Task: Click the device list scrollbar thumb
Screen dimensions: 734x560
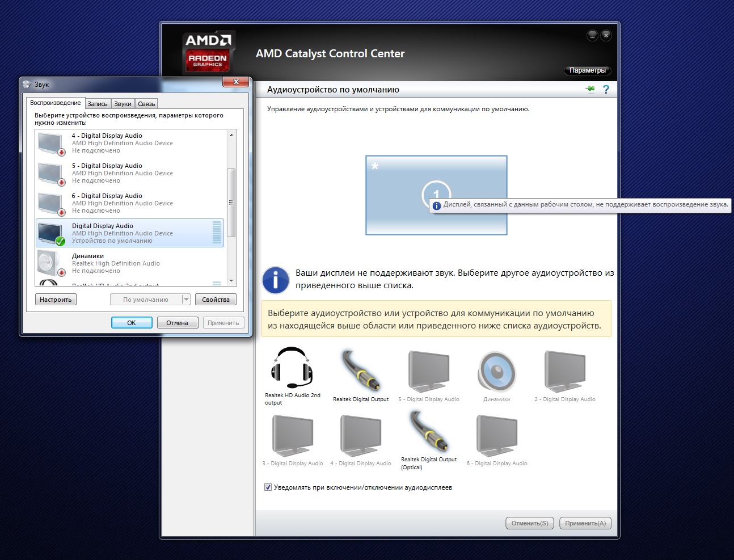Action: click(231, 203)
